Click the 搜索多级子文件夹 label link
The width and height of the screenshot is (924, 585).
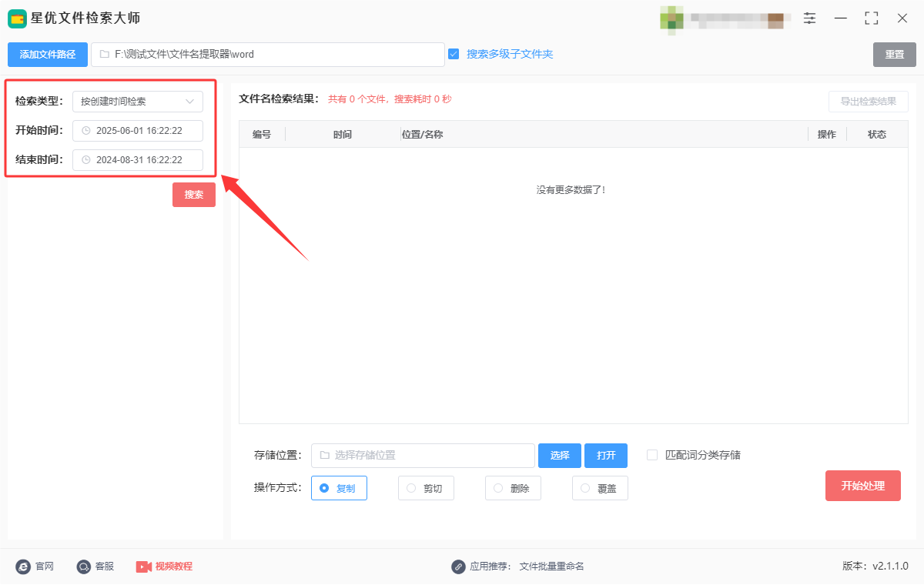pyautogui.click(x=510, y=54)
